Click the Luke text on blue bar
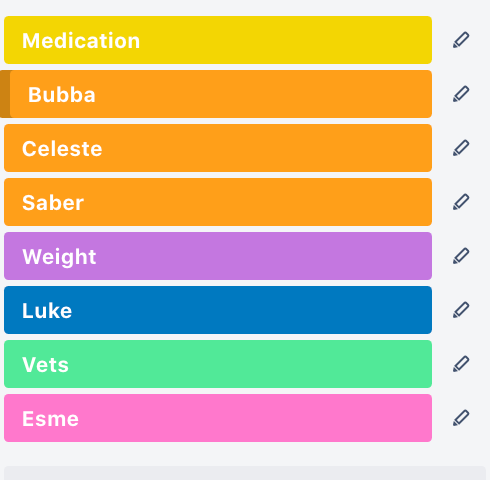 [x=47, y=311]
